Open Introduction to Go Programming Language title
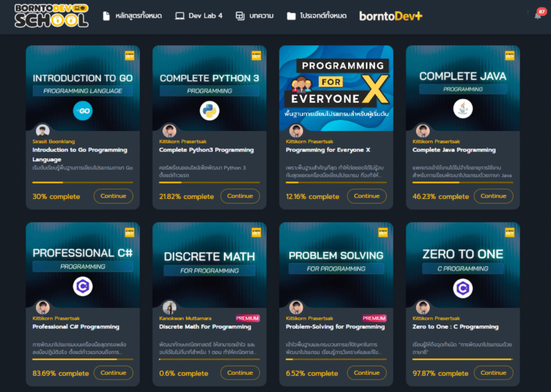The image size is (551, 392). click(80, 154)
